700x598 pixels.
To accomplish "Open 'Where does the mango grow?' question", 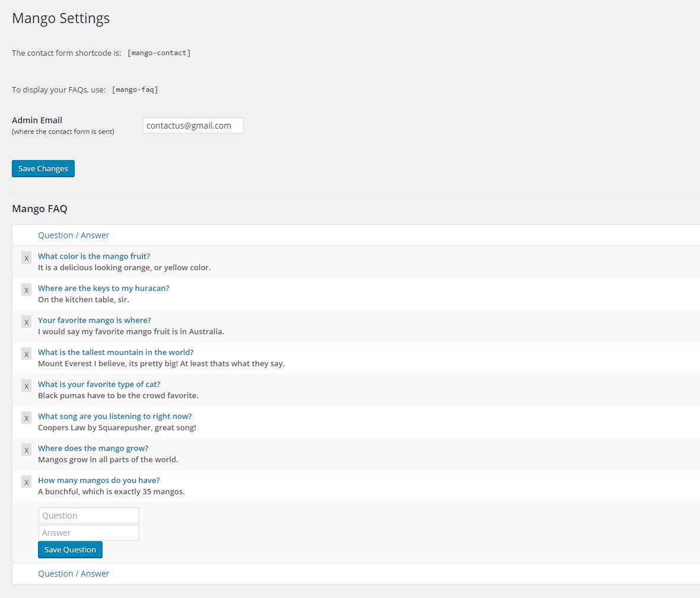I will (x=93, y=449).
